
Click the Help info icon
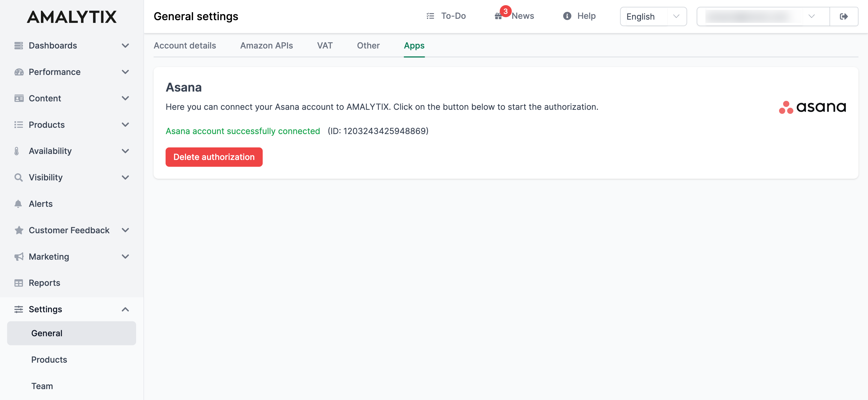point(567,16)
